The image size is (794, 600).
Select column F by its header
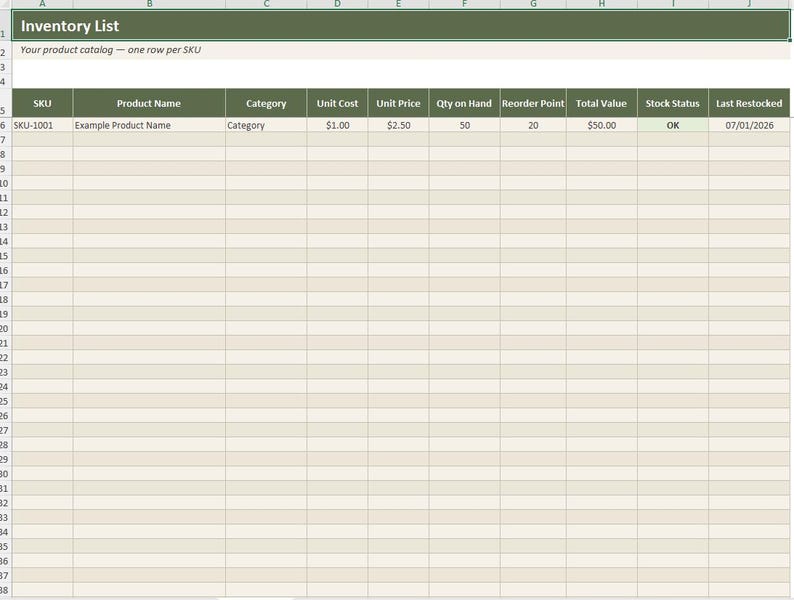click(x=465, y=4)
